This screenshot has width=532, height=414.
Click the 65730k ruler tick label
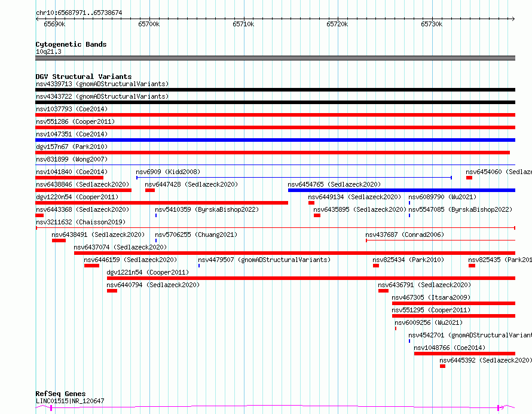[x=432, y=24]
